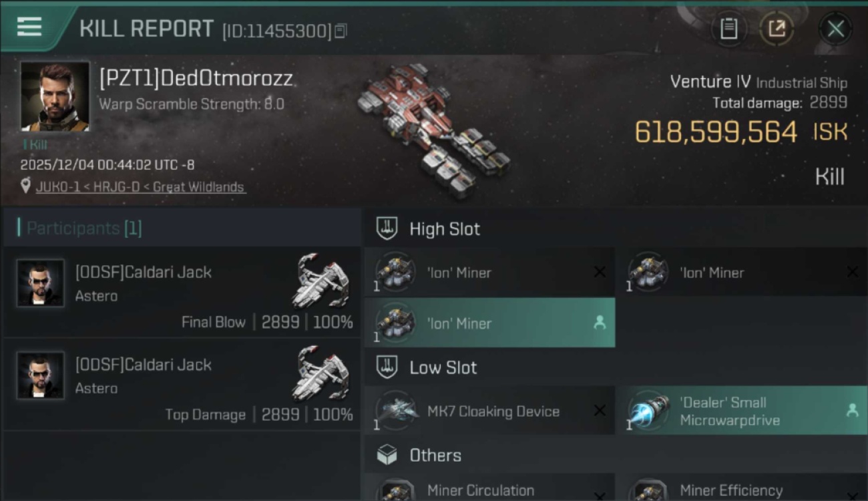Open the clipboard report icon
The height and width of the screenshot is (501, 868).
(x=728, y=29)
